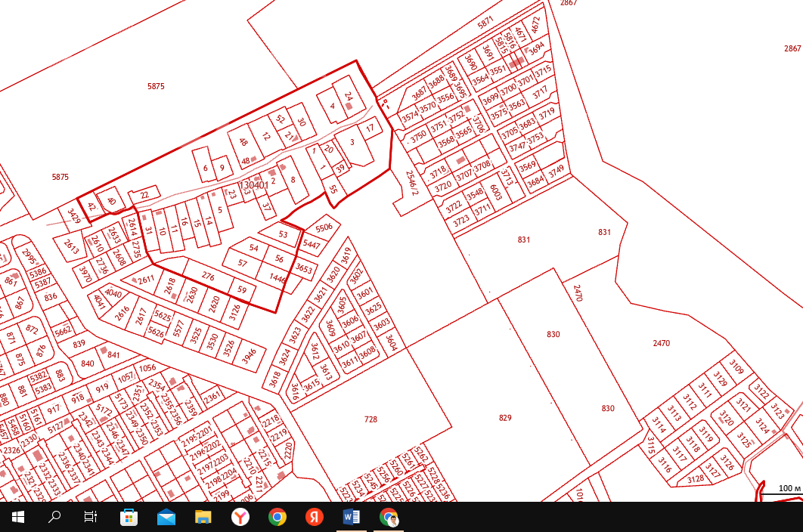Screen dimensions: 803x532
Task: Select parcel 3128
Action: click(x=696, y=479)
